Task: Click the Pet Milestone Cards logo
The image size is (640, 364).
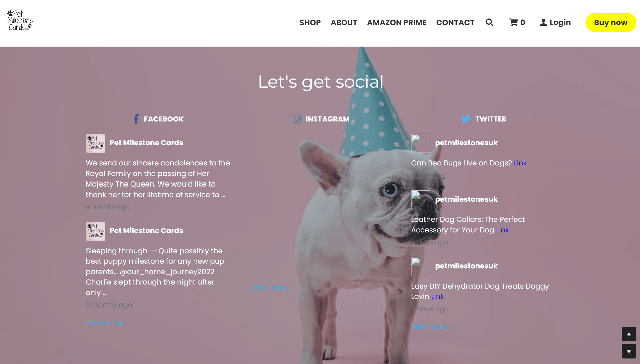Action: (20, 20)
